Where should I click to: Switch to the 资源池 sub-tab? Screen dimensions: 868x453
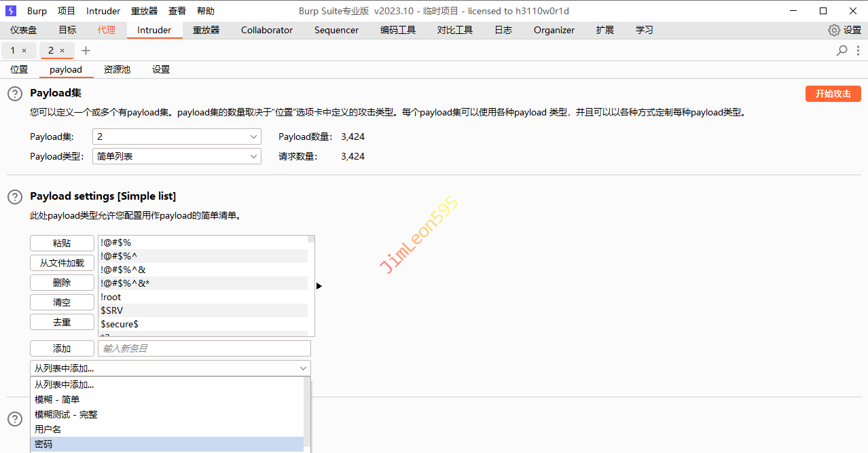(117, 69)
